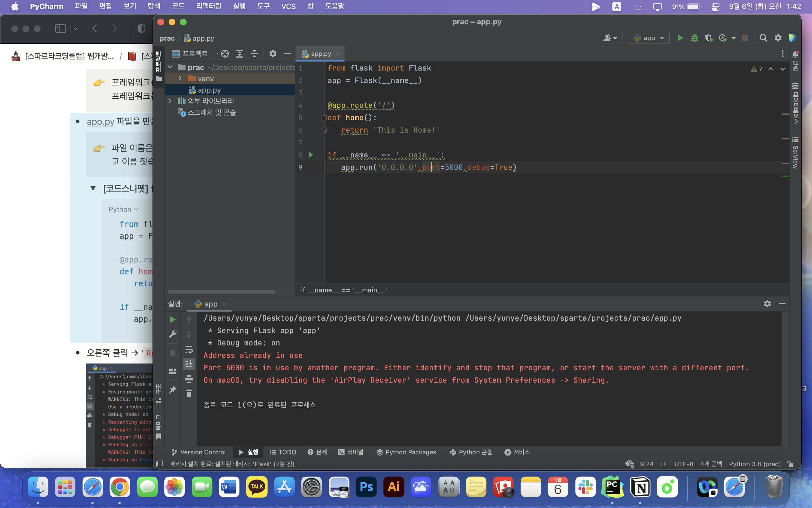
Task: Toggle pin tab in the Run panel
Action: tap(173, 390)
